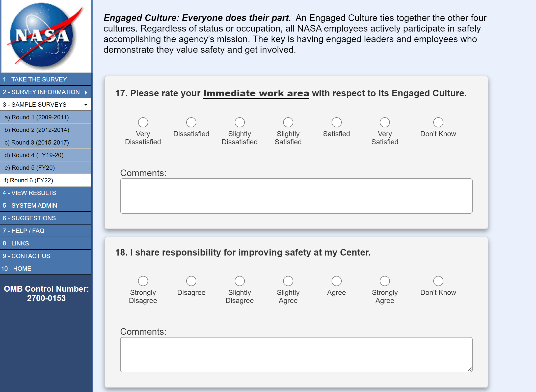
Task: Expand the Survey Information submenu arrow
Action: [x=86, y=92]
